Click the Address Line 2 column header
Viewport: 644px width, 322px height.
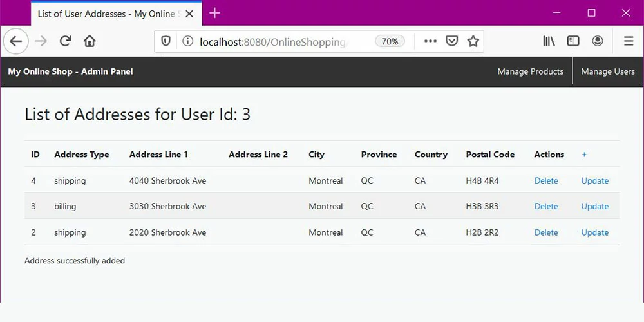pos(258,155)
